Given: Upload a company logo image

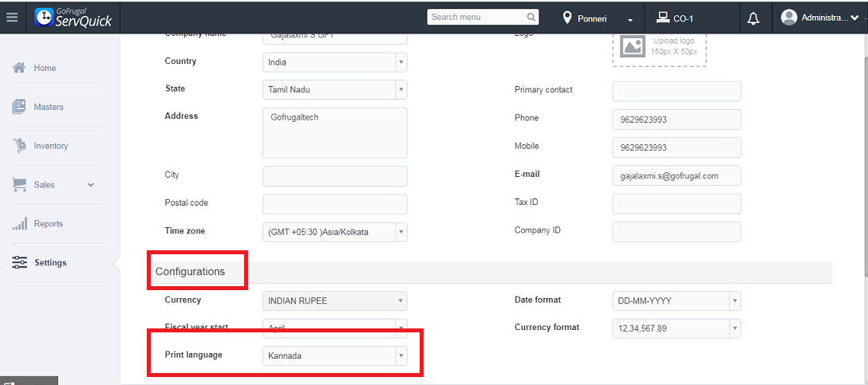Looking at the screenshot, I should (x=659, y=46).
